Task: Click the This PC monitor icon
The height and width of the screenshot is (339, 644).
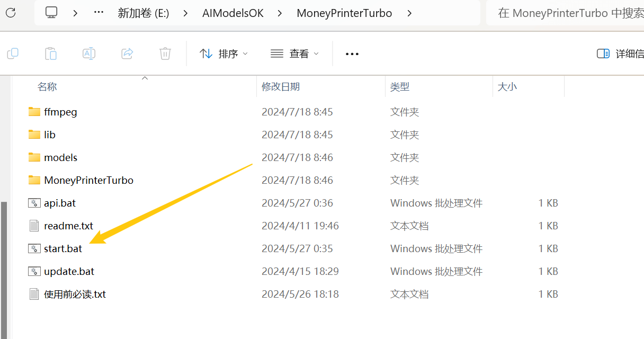Action: (51, 13)
